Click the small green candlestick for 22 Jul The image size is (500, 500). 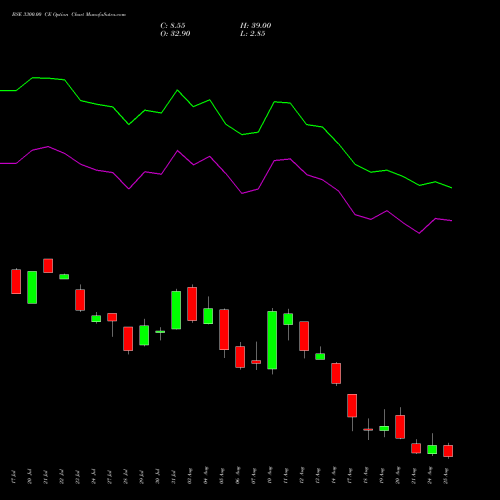point(64,277)
